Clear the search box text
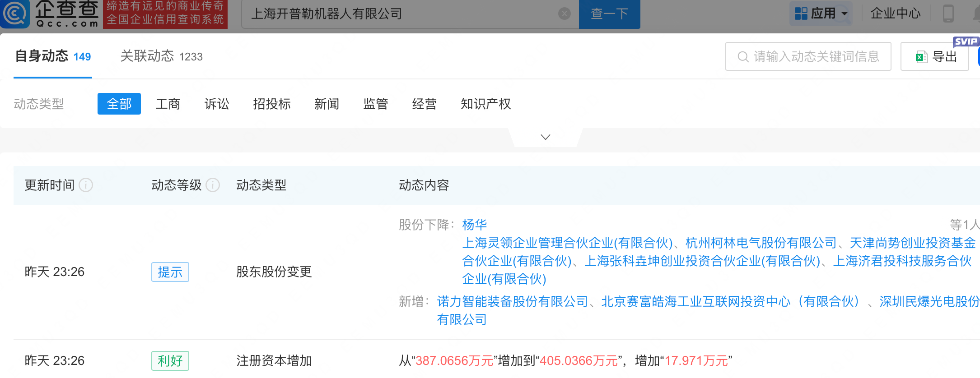The image size is (980, 378). click(x=564, y=14)
